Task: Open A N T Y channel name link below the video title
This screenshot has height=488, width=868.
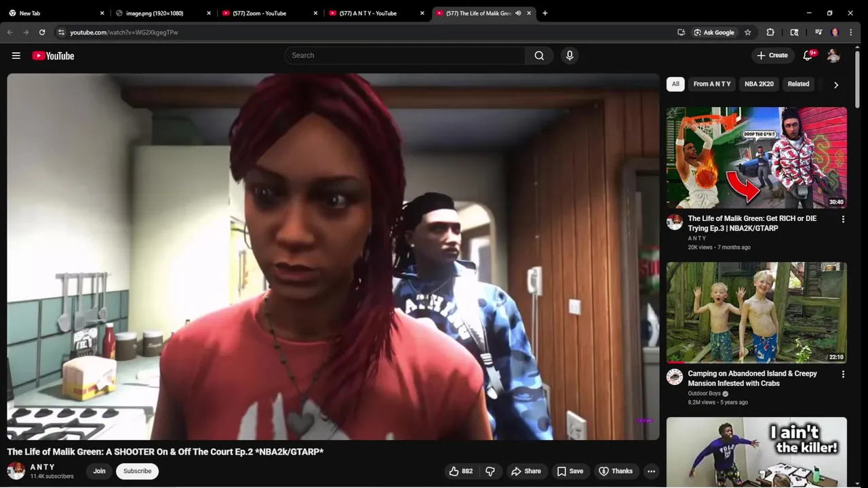Action: click(43, 467)
